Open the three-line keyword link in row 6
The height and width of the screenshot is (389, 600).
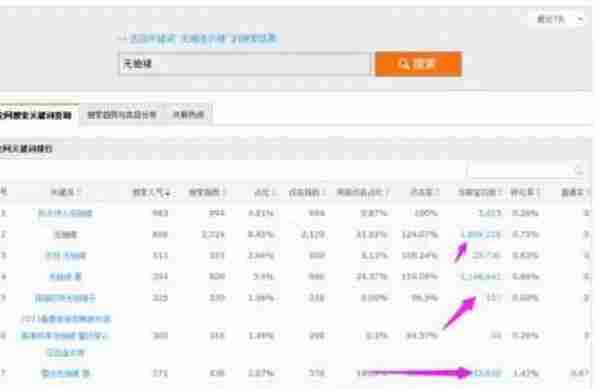point(65,335)
